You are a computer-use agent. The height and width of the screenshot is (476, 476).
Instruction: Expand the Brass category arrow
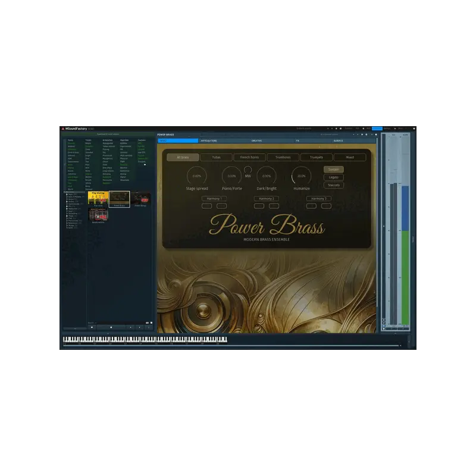(x=67, y=199)
